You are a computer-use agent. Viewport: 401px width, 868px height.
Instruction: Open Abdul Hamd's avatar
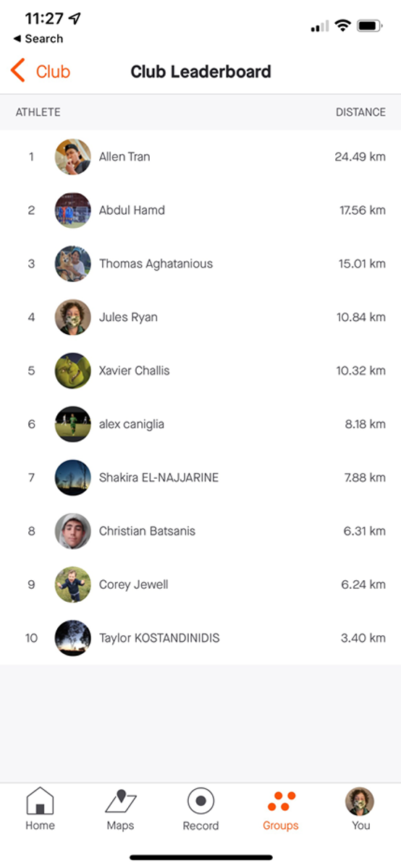coord(73,210)
